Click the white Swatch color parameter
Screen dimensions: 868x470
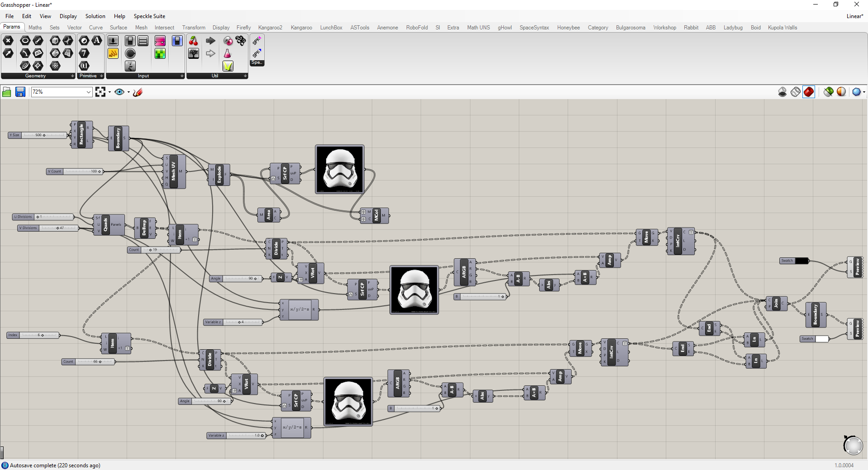pyautogui.click(x=814, y=339)
